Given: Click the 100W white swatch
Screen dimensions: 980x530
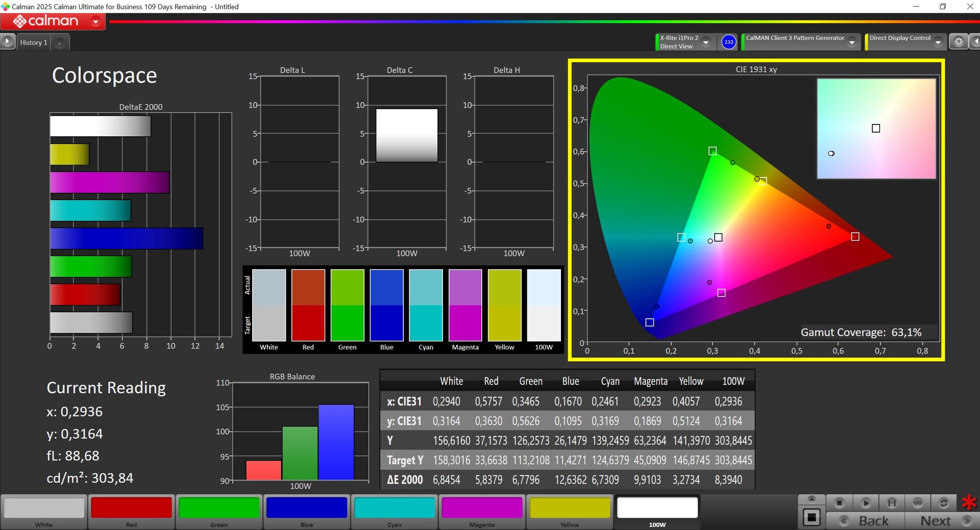Looking at the screenshot, I should pos(657,508).
